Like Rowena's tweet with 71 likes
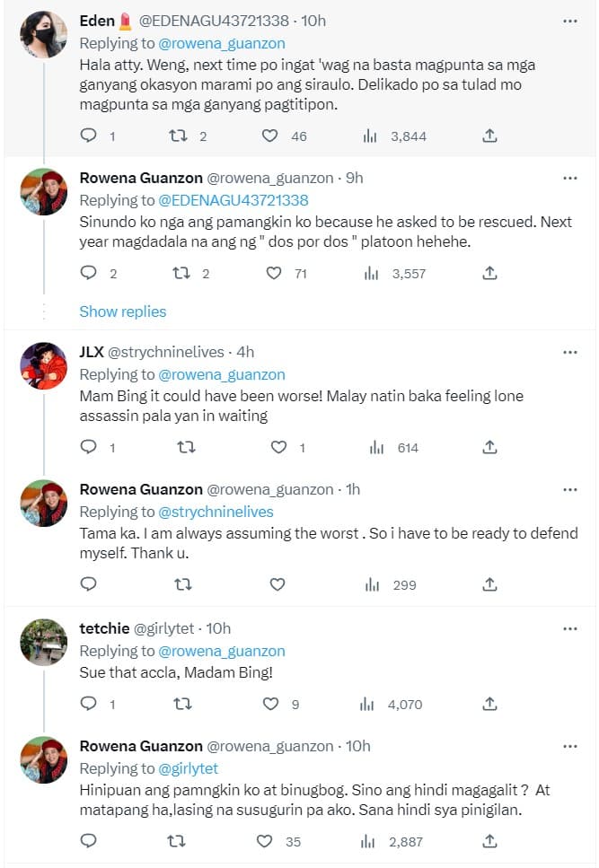Viewport: 599px width, 868px height. coord(274,273)
